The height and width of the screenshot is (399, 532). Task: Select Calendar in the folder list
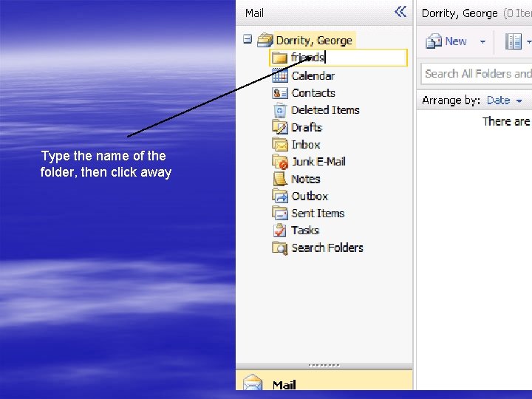313,76
